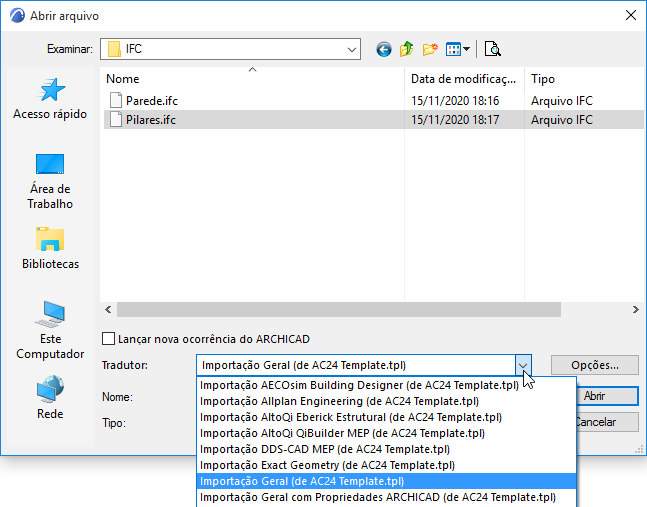Viewport: 647px width, 507px height.
Task: Click Arquivo IFC type of Pilares.ifc
Action: coord(562,120)
